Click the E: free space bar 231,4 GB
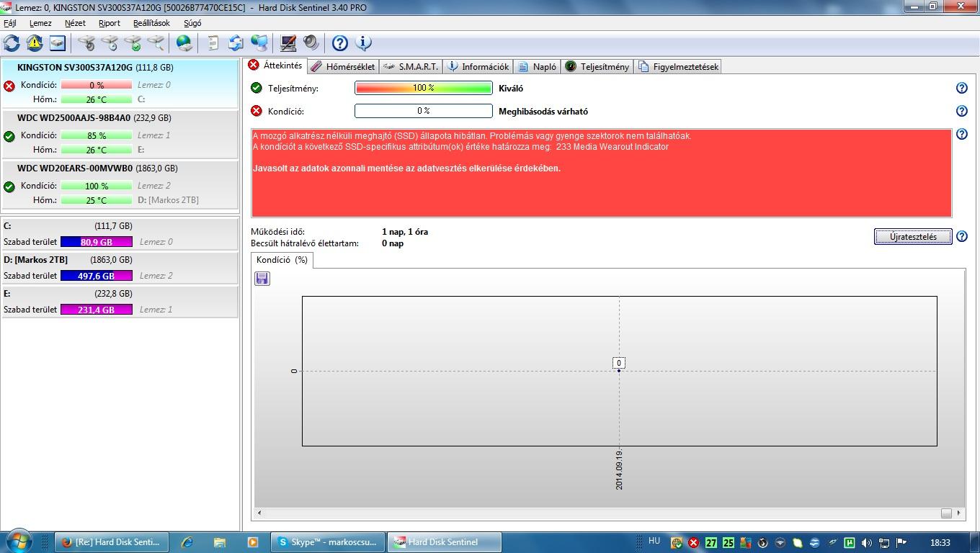 tap(97, 310)
